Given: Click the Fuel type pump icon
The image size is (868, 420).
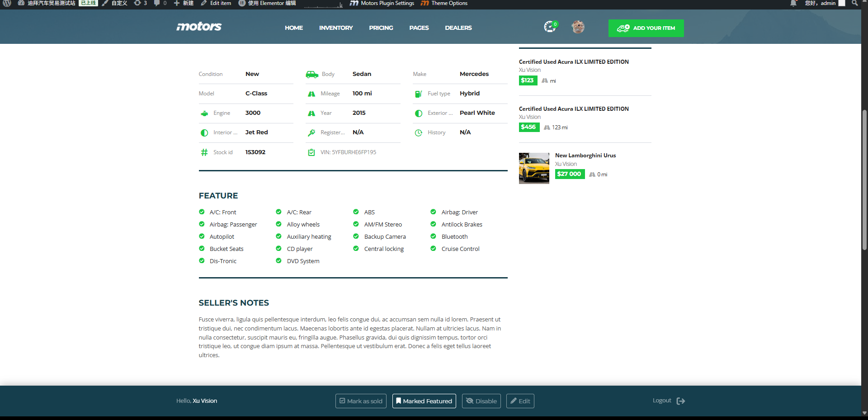Looking at the screenshot, I should pos(419,94).
